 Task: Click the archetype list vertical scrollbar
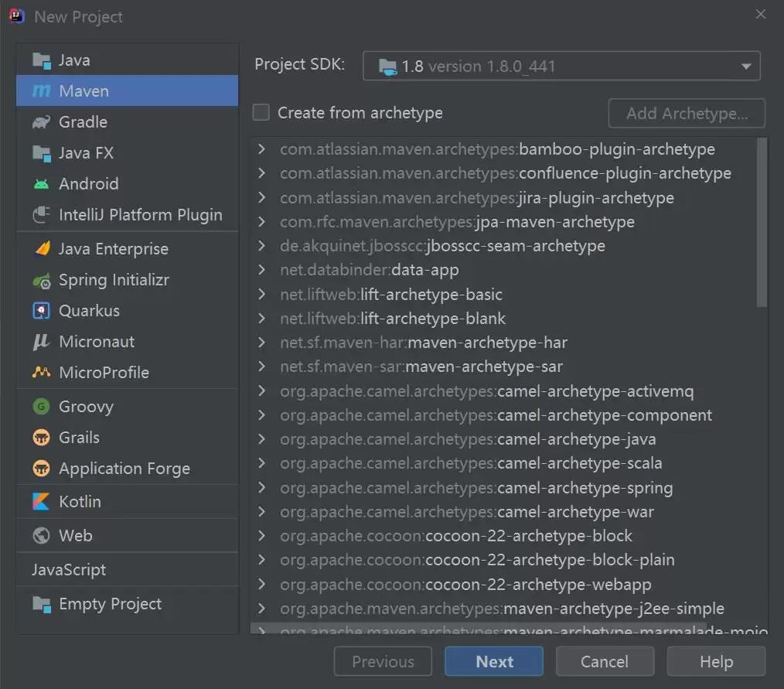tap(762, 223)
